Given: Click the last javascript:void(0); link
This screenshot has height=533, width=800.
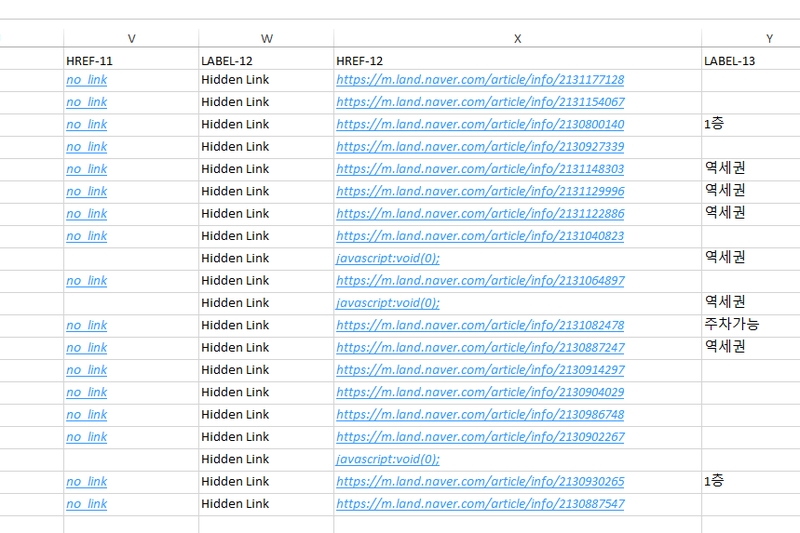Looking at the screenshot, I should click(388, 459).
